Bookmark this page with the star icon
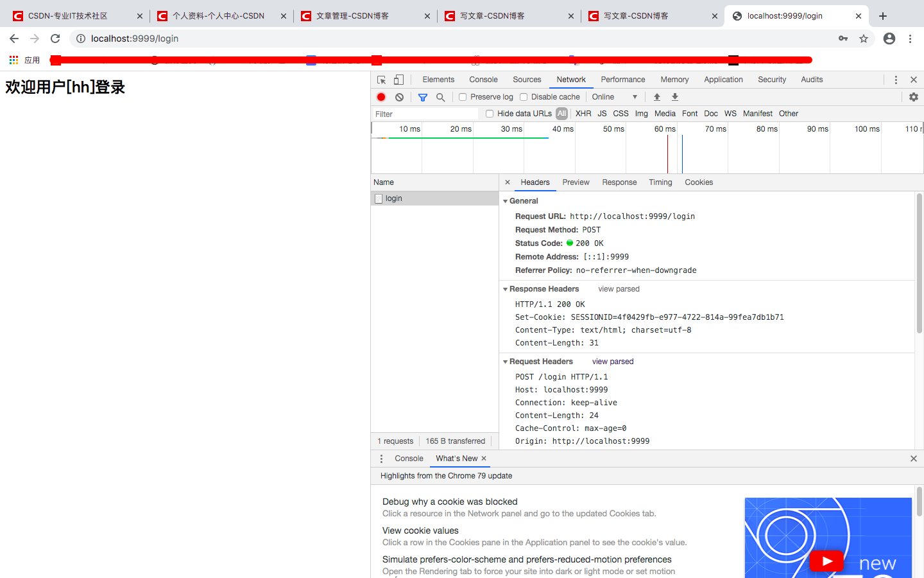The image size is (924, 578). pyautogui.click(x=864, y=39)
